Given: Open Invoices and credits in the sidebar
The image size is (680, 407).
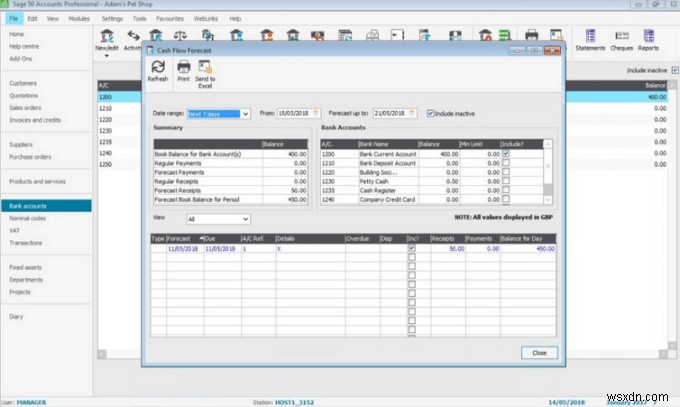Looking at the screenshot, I should coord(35,120).
